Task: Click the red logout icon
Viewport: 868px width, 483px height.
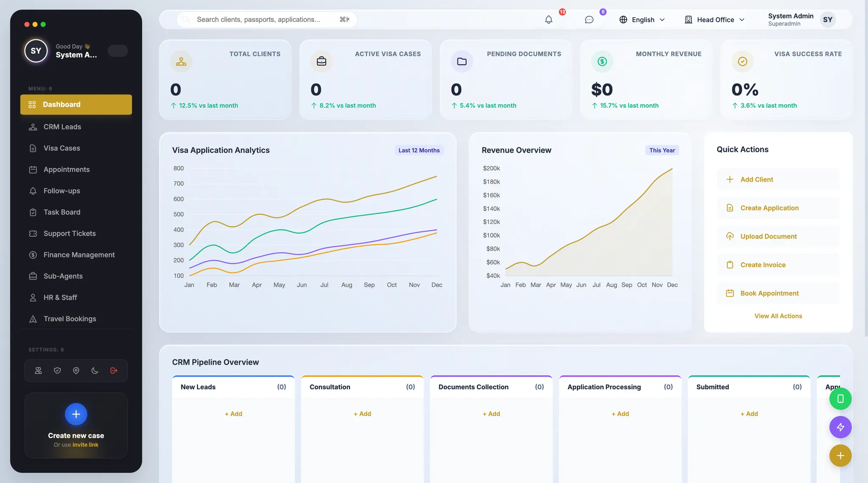Action: [114, 371]
